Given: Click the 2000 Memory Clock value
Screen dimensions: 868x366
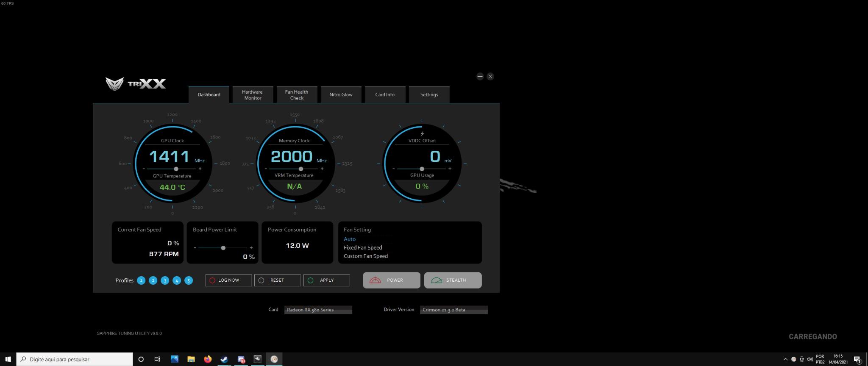Looking at the screenshot, I should 292,156.
